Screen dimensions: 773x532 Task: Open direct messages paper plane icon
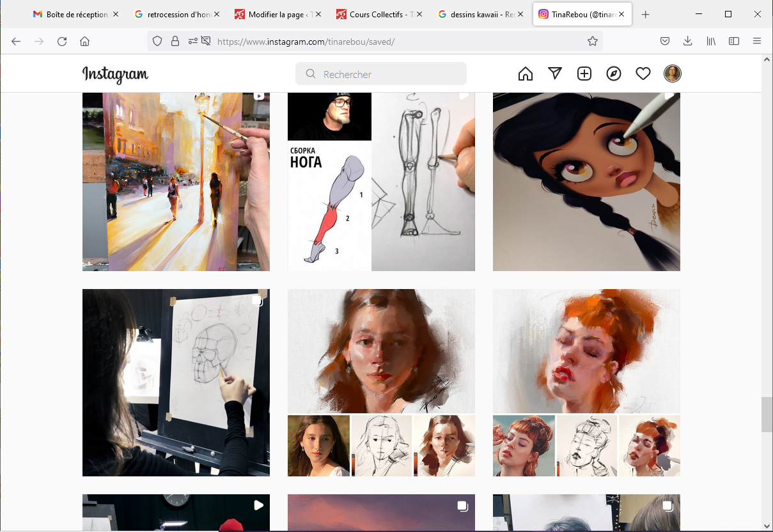(555, 74)
